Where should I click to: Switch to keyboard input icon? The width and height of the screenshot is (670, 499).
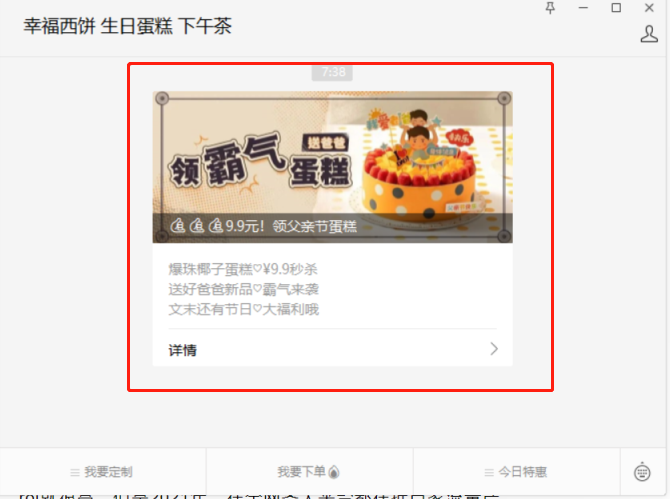[x=642, y=472]
